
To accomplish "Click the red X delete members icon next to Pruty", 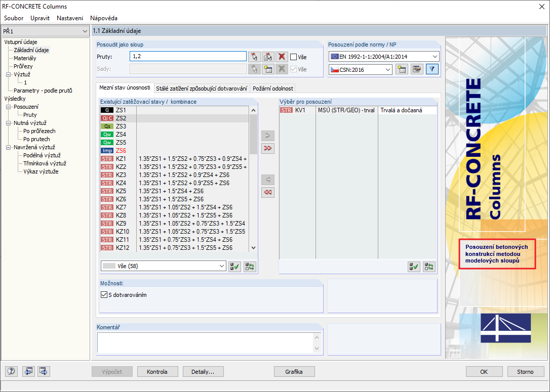I will (x=281, y=57).
